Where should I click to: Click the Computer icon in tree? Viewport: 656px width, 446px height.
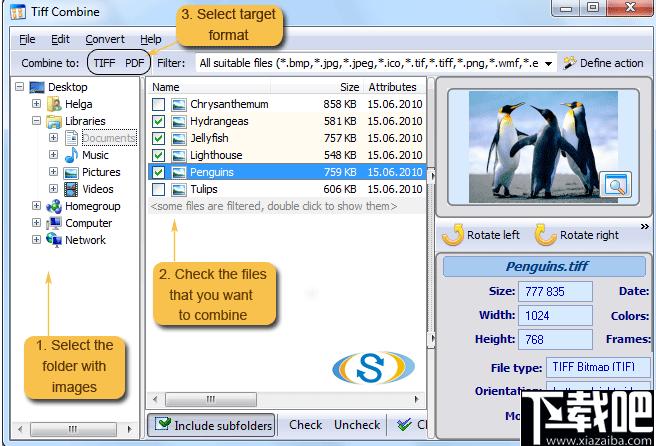[x=54, y=223]
